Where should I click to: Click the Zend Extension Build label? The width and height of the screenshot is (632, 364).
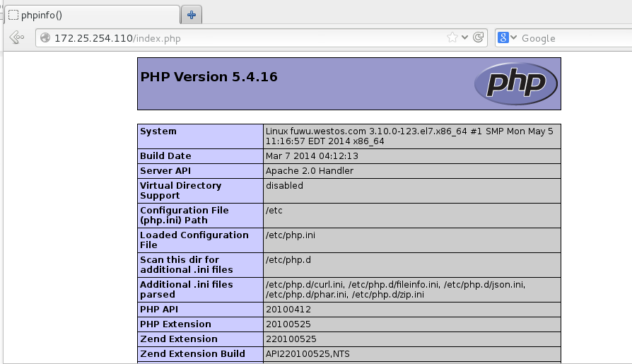coord(192,354)
